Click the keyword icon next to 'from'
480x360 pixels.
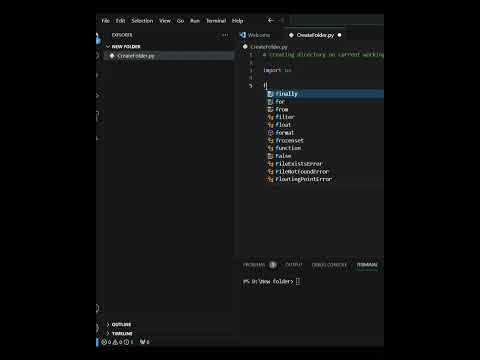coord(270,109)
